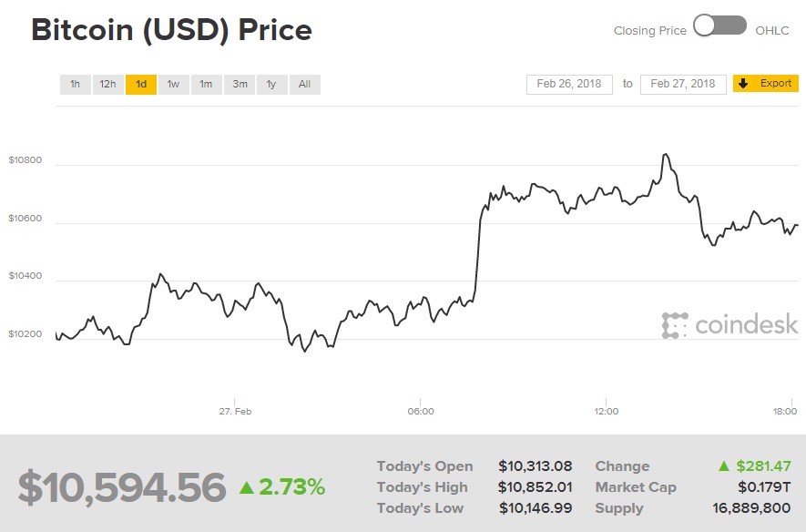
Task: Show the 1m price history
Action: (206, 84)
